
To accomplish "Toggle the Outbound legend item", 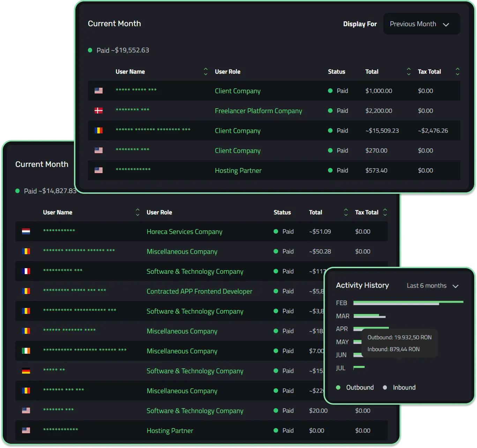I will point(355,388).
